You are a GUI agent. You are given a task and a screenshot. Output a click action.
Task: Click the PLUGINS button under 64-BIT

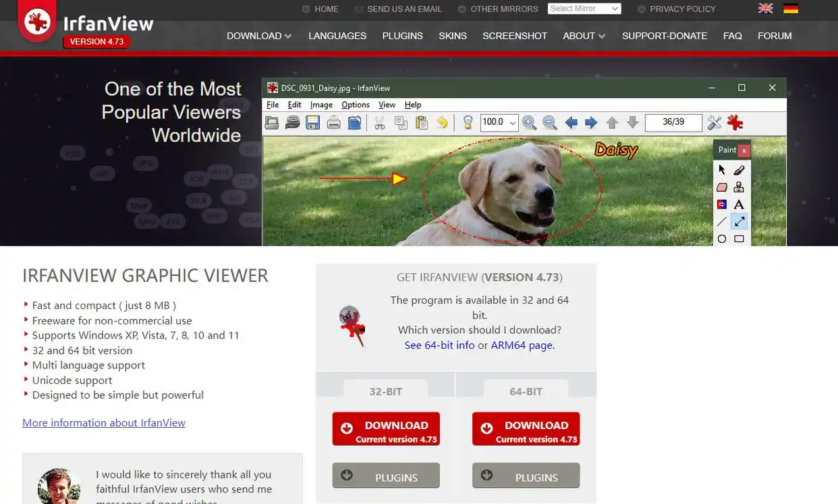[526, 476]
